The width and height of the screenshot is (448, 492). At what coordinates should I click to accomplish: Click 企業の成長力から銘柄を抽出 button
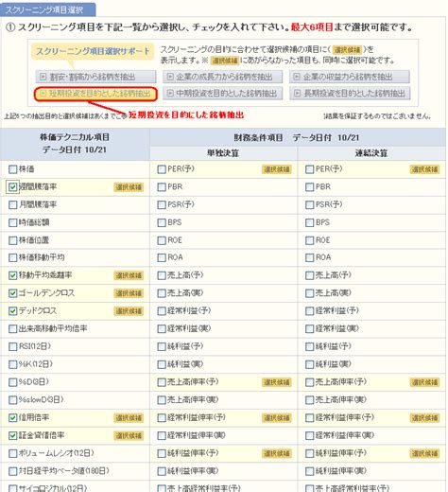tap(222, 77)
